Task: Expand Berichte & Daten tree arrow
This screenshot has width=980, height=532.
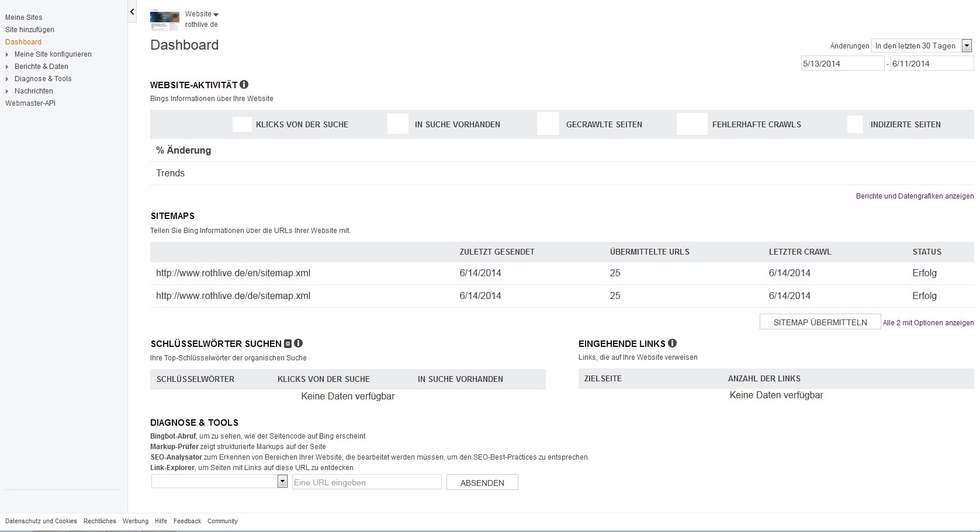Action: click(x=7, y=67)
